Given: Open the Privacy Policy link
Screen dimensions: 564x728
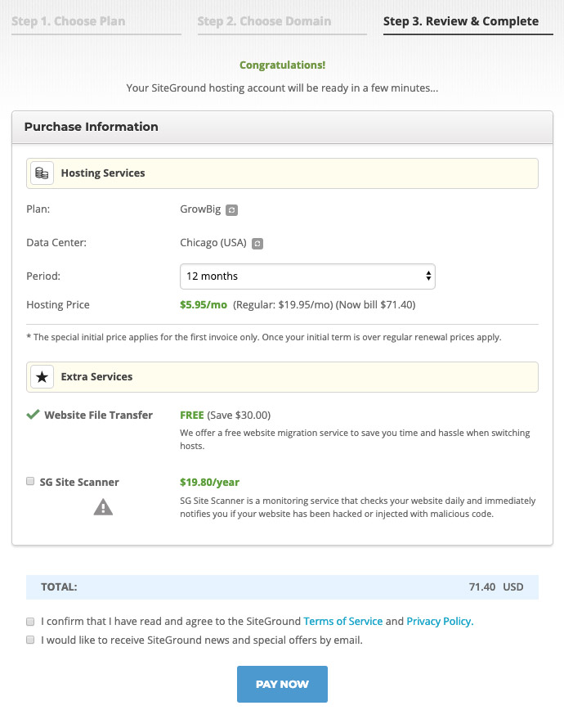Looking at the screenshot, I should [x=440, y=621].
